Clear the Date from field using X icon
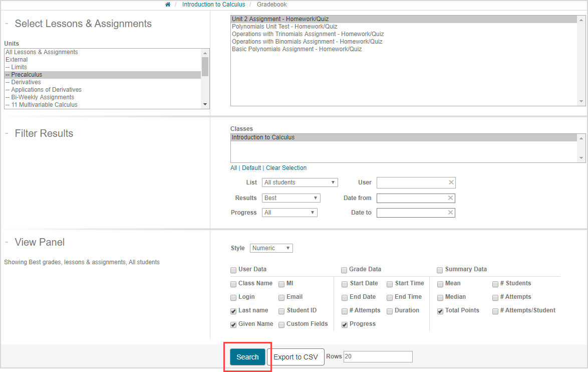Image resolution: width=588 pixels, height=372 pixels. click(450, 198)
